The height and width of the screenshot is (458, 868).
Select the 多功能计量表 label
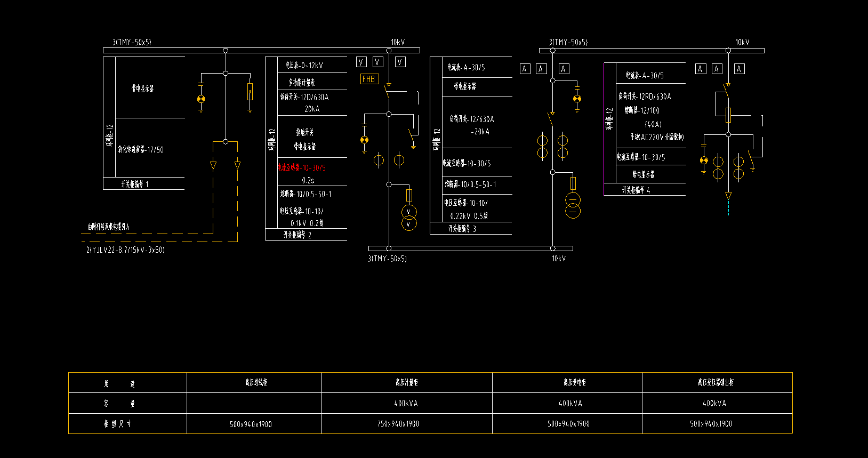click(x=302, y=82)
